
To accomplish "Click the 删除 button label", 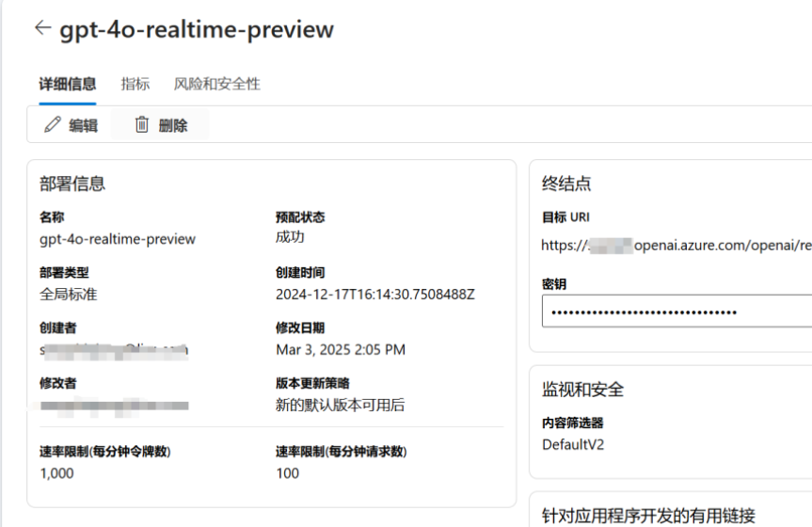I will [173, 125].
